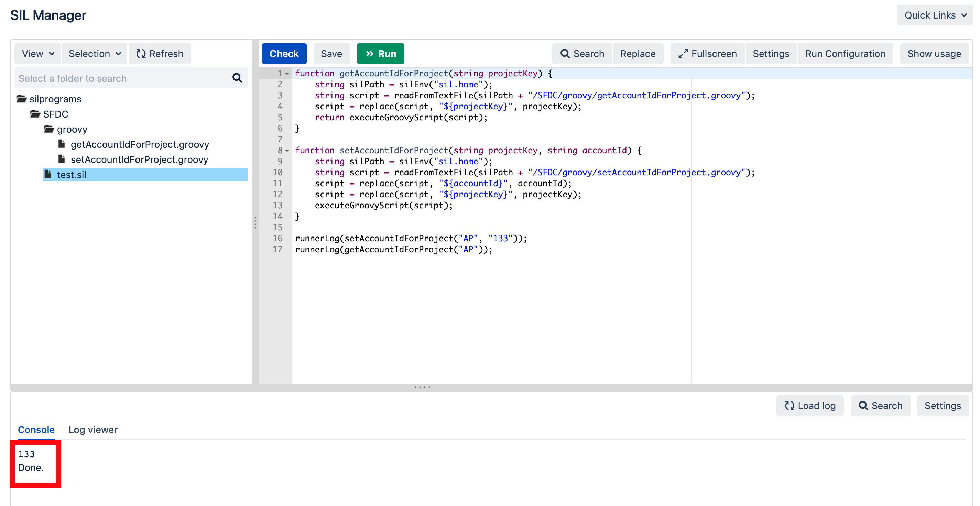
Task: Switch to the Console tab
Action: pyautogui.click(x=36, y=430)
